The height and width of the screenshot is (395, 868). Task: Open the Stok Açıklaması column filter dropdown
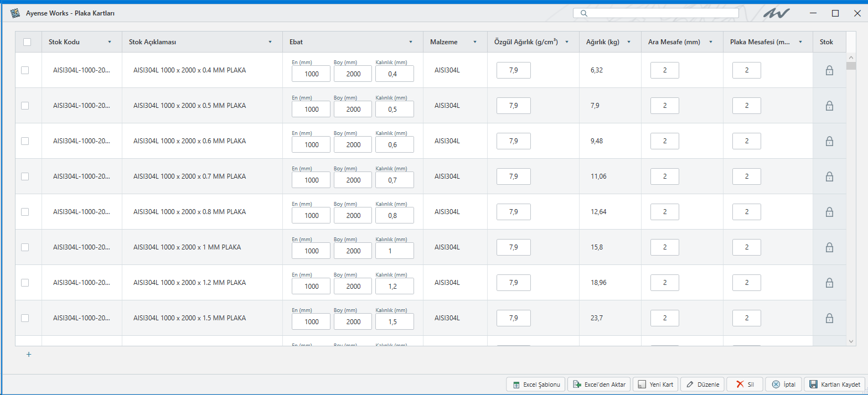click(x=270, y=42)
